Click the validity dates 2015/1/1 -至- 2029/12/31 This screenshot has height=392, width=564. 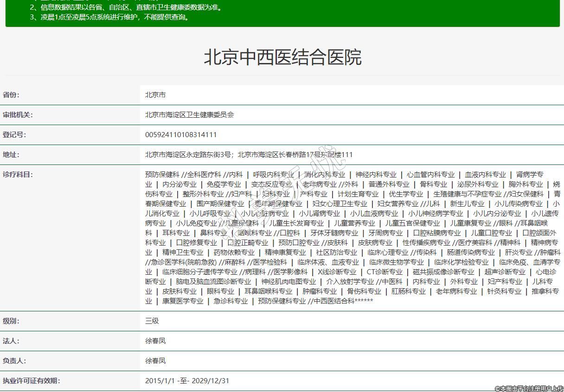pyautogui.click(x=187, y=381)
